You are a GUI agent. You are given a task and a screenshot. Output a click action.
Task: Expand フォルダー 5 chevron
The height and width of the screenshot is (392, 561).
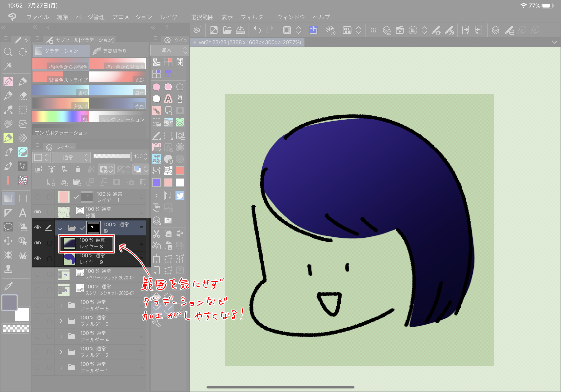[x=61, y=306]
